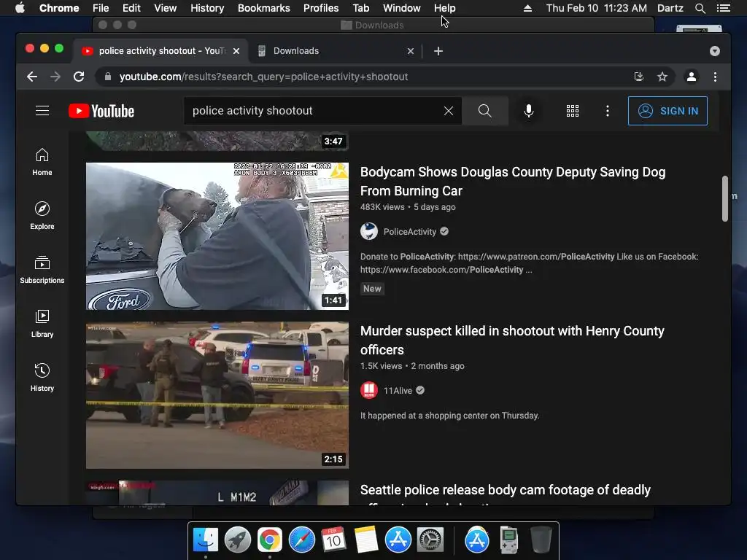
Task: Click the lock icon in the address bar
Action: click(x=108, y=77)
